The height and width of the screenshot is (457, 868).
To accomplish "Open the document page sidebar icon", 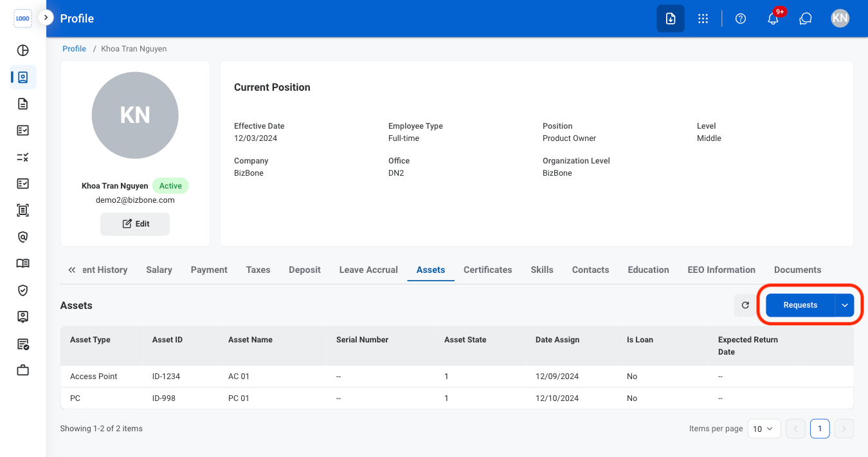I will 23,104.
